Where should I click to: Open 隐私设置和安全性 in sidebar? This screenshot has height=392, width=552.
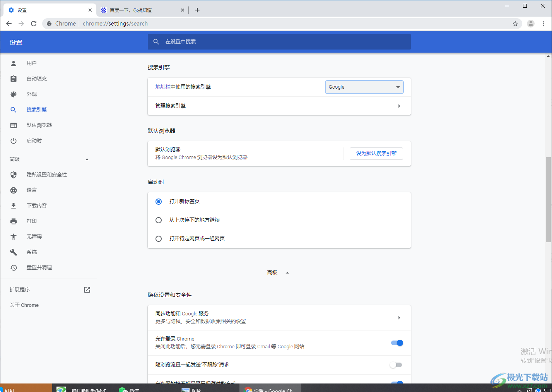[47, 175]
